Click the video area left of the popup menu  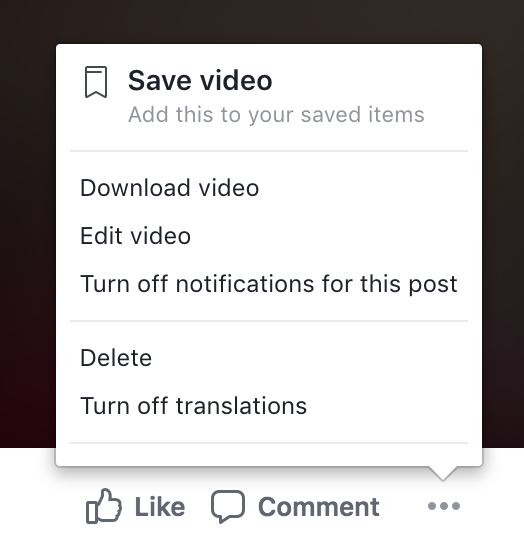coord(28,242)
